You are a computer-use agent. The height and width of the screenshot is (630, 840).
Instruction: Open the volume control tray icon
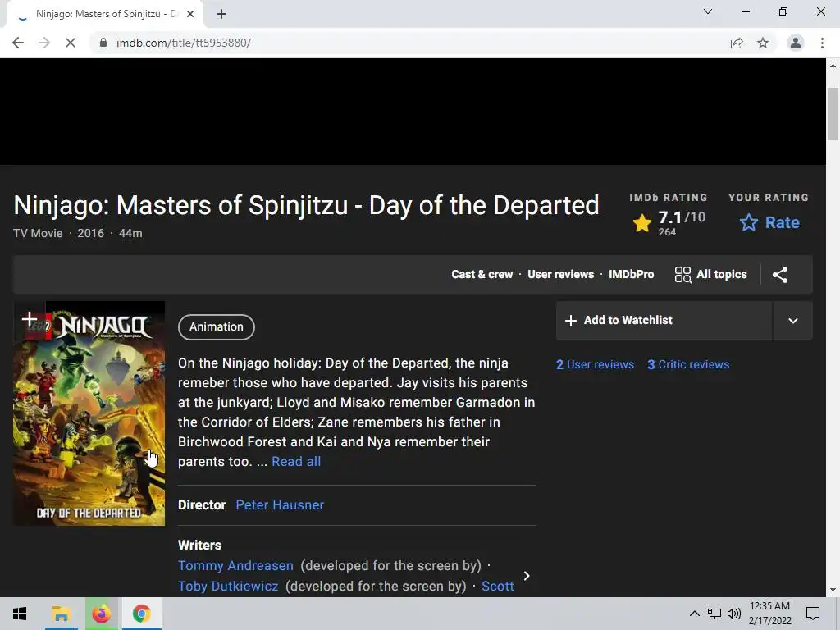pos(734,614)
